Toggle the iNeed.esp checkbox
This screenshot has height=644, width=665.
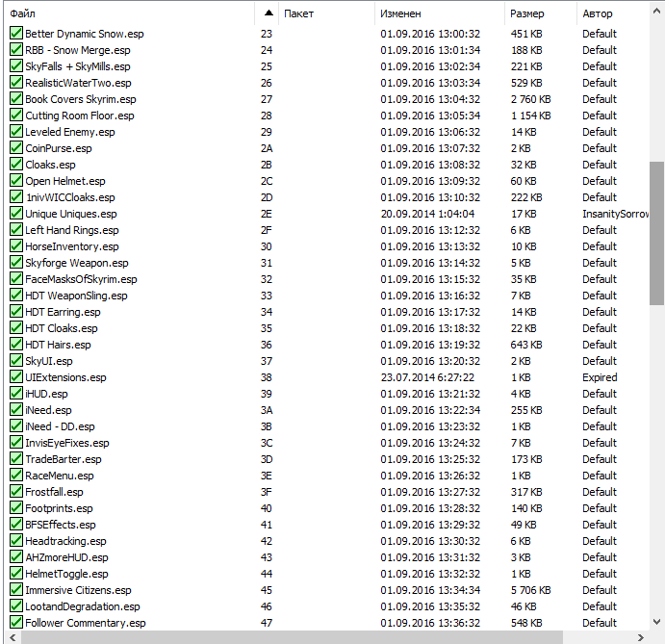tap(16, 409)
